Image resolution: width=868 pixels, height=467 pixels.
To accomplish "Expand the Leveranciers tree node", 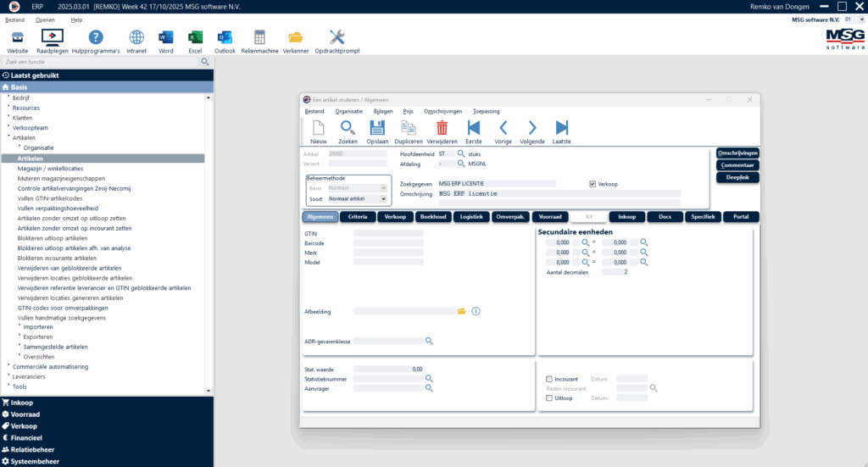I will 9,376.
